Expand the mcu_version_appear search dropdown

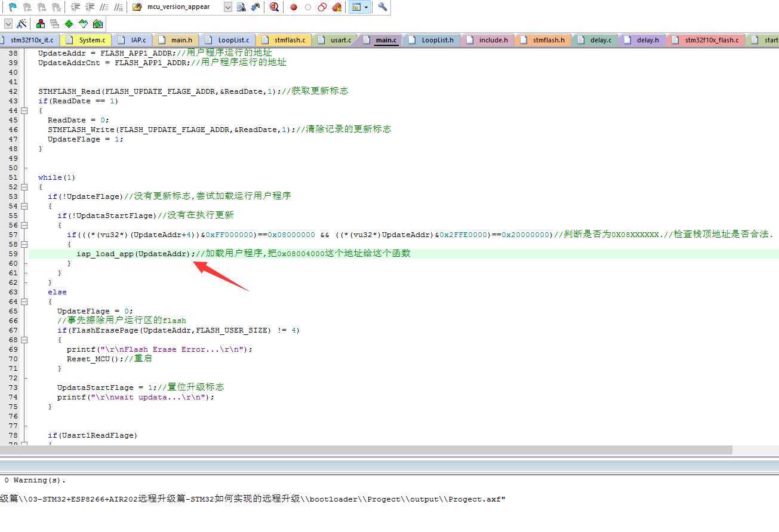(x=228, y=7)
